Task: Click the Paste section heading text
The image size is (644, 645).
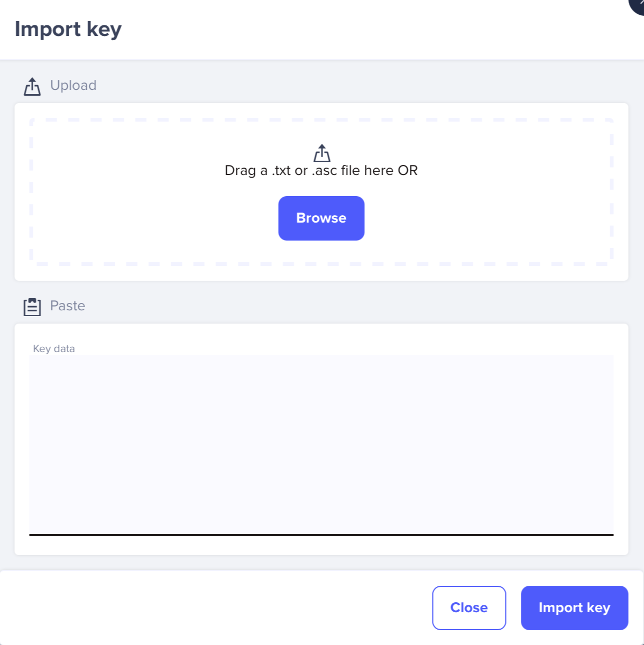Action: pyautogui.click(x=68, y=306)
